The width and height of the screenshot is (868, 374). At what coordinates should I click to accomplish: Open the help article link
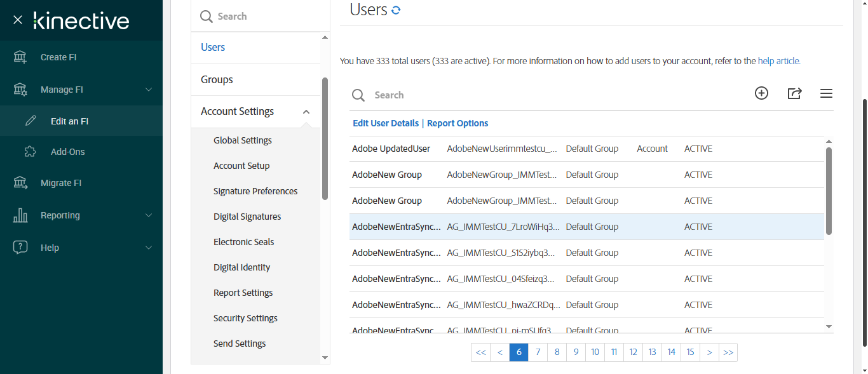778,62
